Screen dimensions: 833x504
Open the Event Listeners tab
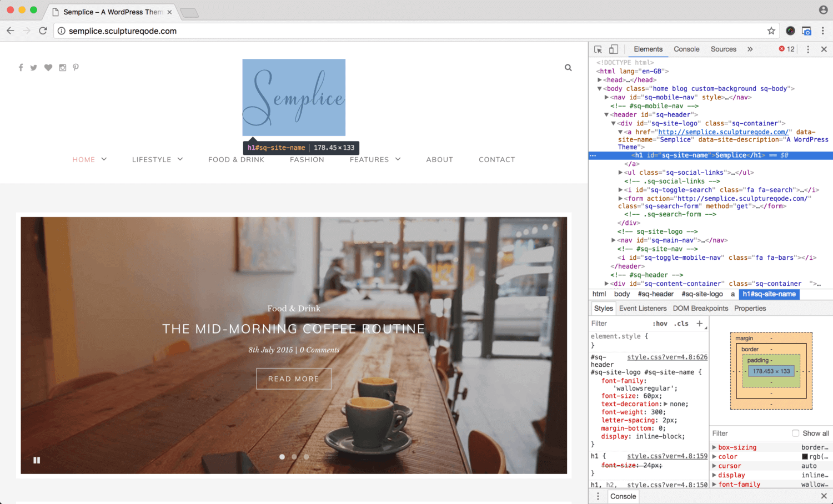point(643,309)
